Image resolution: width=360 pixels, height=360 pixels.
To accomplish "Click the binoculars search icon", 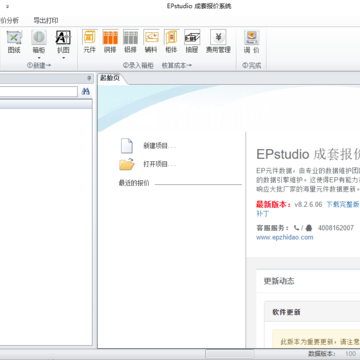I will tap(86, 92).
